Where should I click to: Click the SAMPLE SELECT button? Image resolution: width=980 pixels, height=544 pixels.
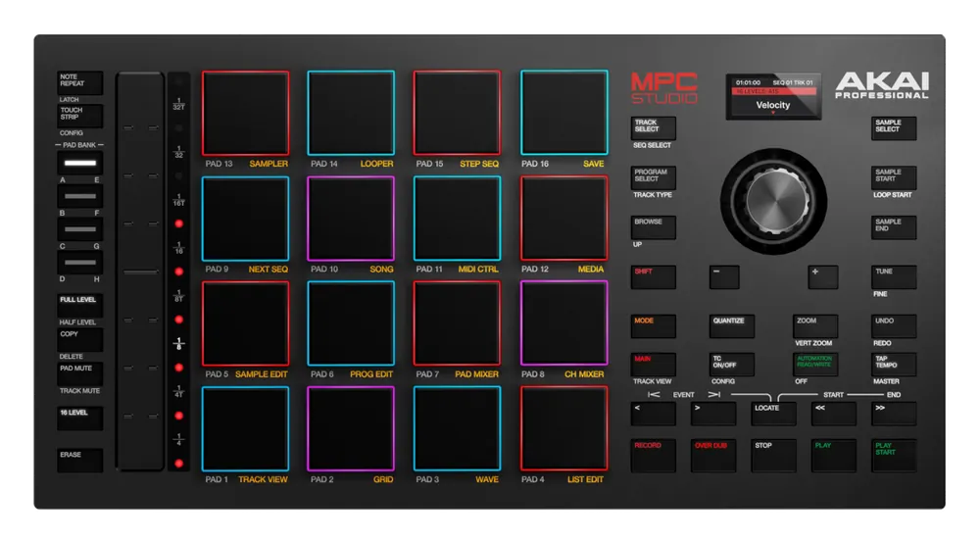coord(894,128)
